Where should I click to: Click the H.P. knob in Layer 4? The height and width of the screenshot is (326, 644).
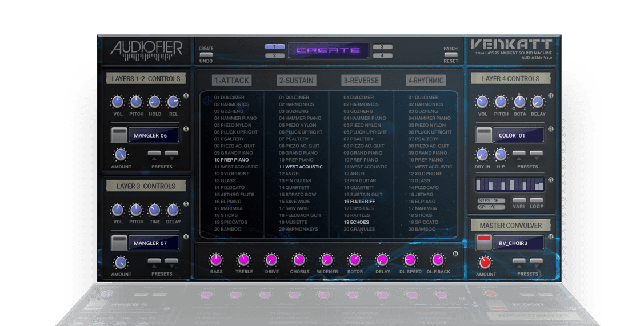click(500, 155)
